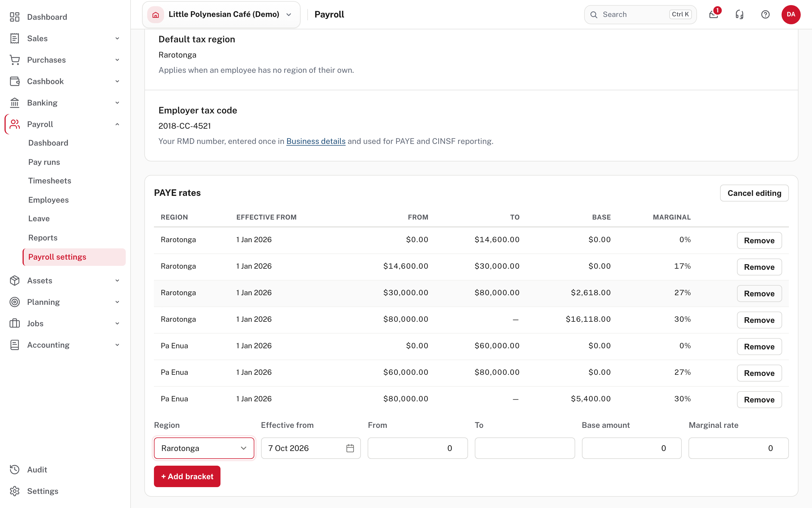
Task: Remove the Pa Enua 27% bracket
Action: (759, 373)
